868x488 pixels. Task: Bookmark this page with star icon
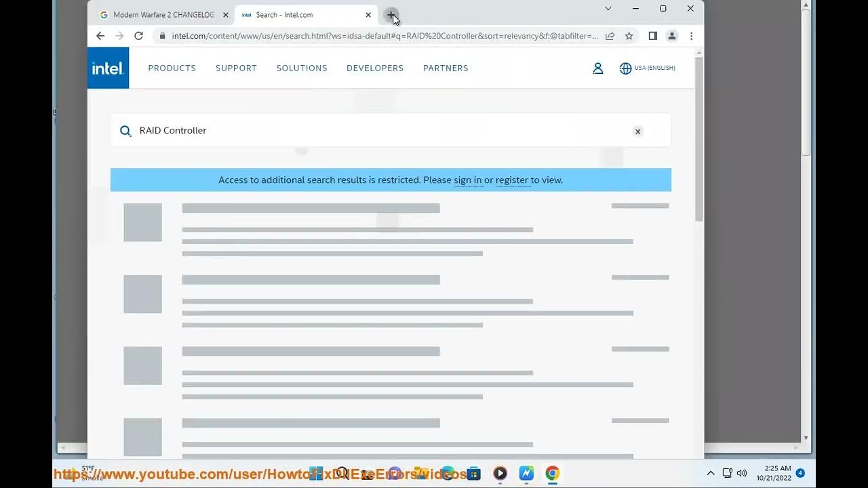coord(629,36)
